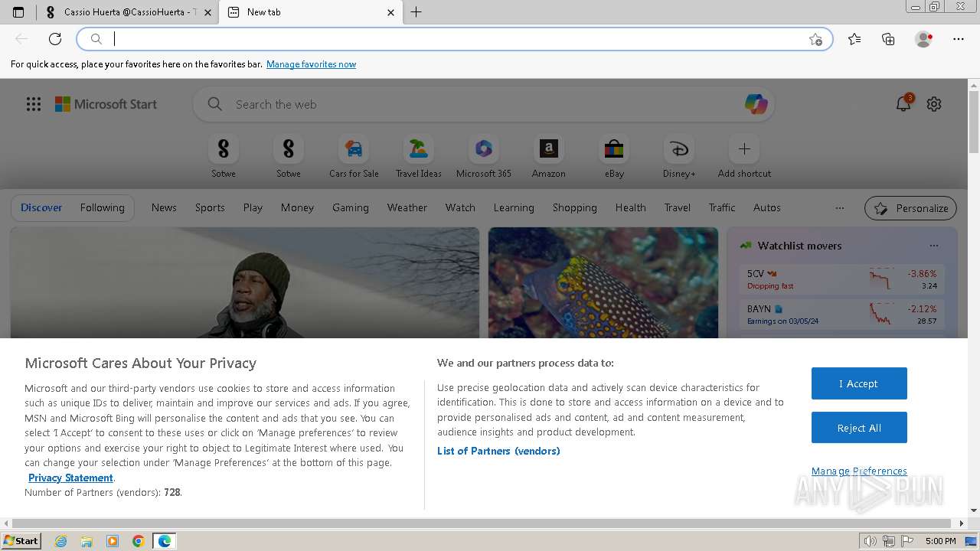This screenshot has width=980, height=551.
Task: Close the New tab tab
Action: tap(390, 12)
